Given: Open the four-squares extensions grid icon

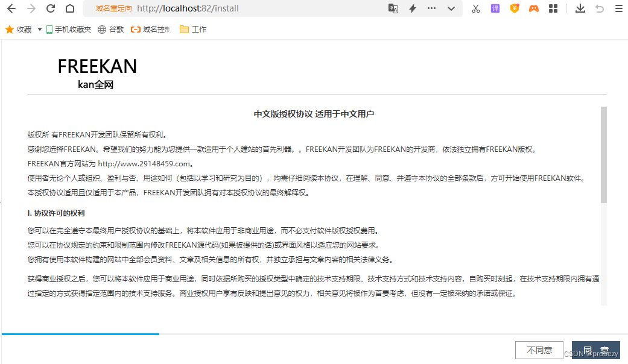Looking at the screenshot, I should (553, 8).
